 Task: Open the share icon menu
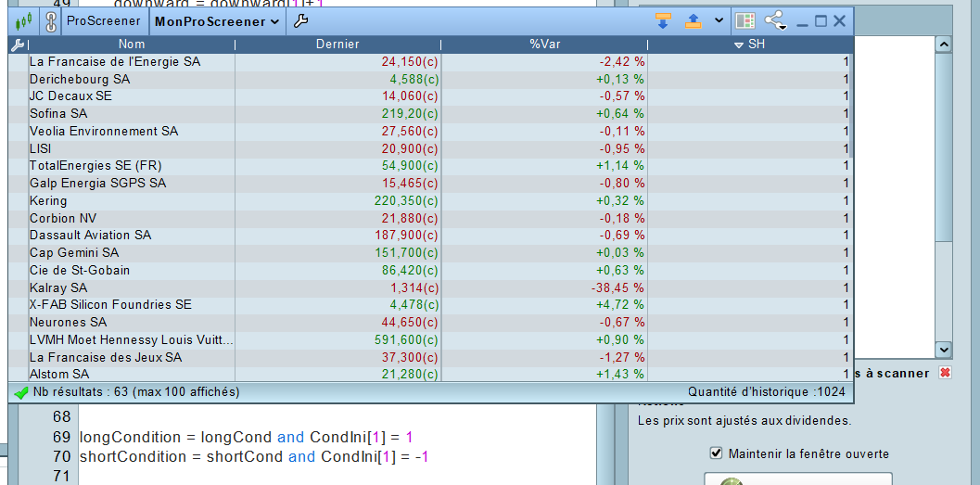(776, 21)
